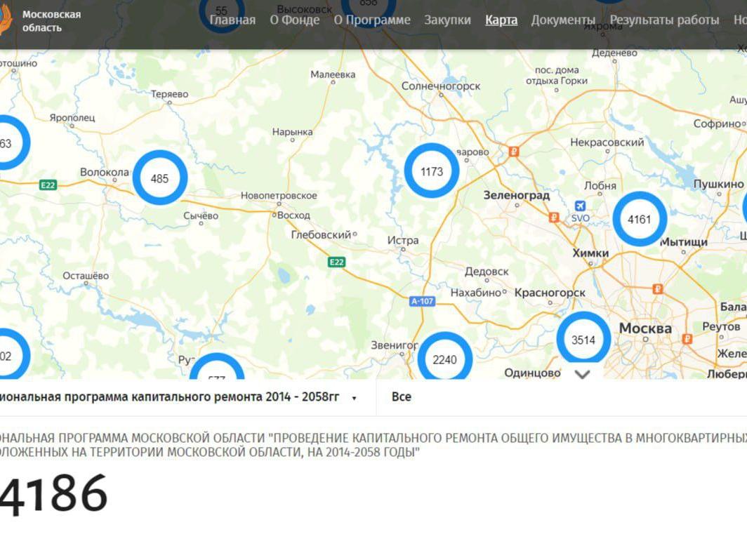Viewport: 747px width, 560px height.
Task: Open the 4161 cluster marker near Мытищи
Action: (640, 219)
